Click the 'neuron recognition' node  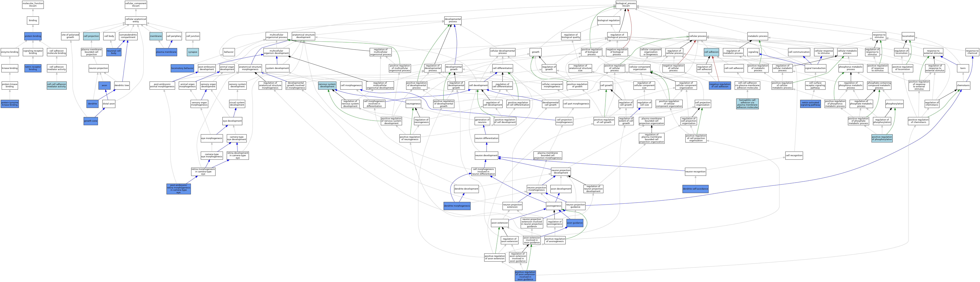click(x=695, y=172)
